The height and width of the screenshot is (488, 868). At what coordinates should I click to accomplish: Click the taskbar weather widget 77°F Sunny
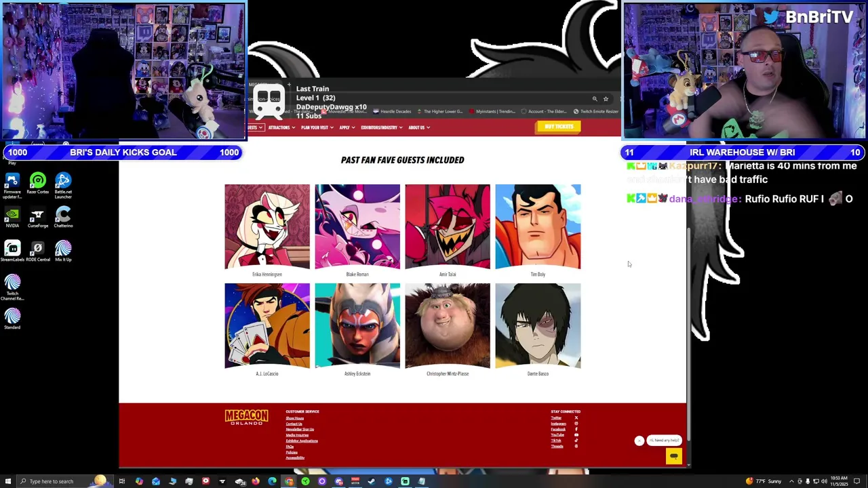click(765, 481)
